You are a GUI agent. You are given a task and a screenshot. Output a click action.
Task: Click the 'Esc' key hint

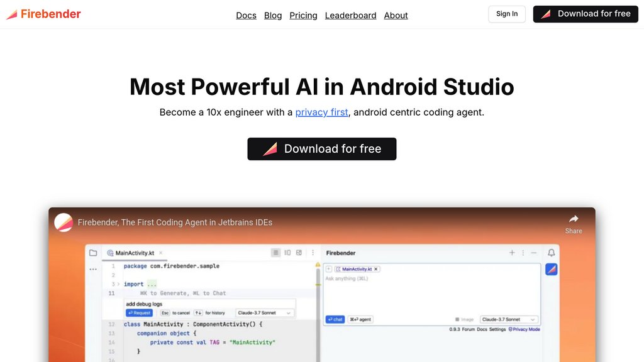165,313
